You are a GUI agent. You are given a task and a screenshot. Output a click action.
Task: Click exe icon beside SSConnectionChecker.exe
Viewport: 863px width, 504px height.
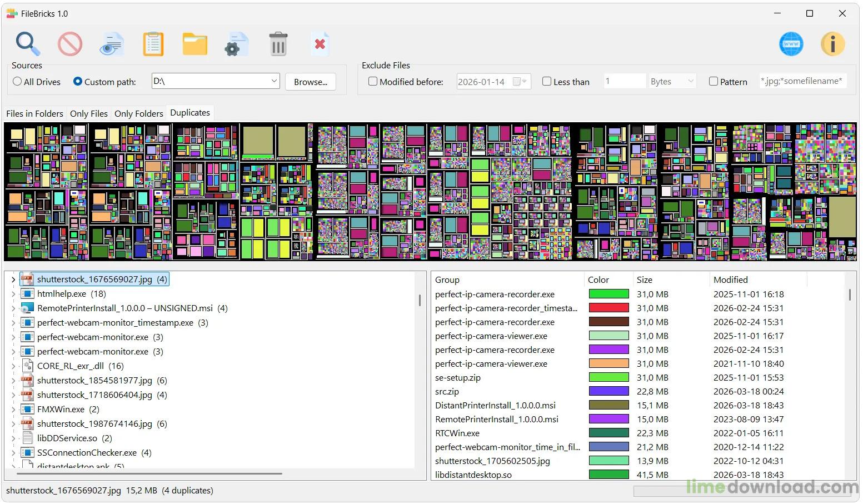click(27, 452)
